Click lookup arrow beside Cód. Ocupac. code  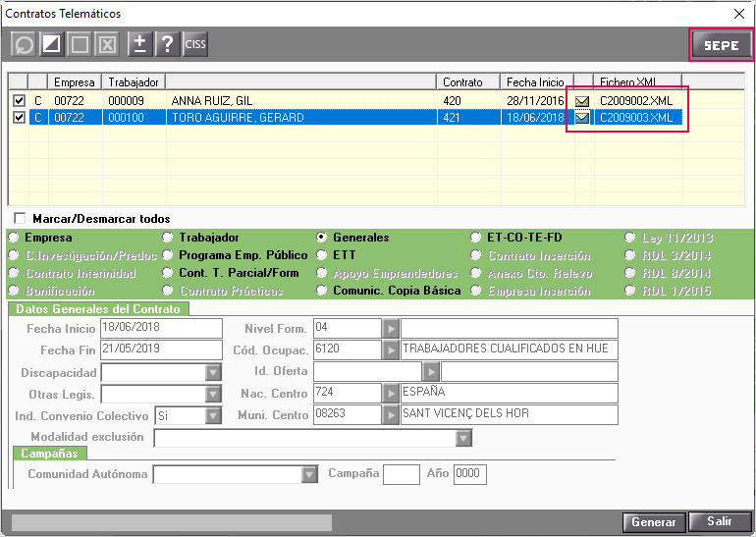(x=390, y=350)
